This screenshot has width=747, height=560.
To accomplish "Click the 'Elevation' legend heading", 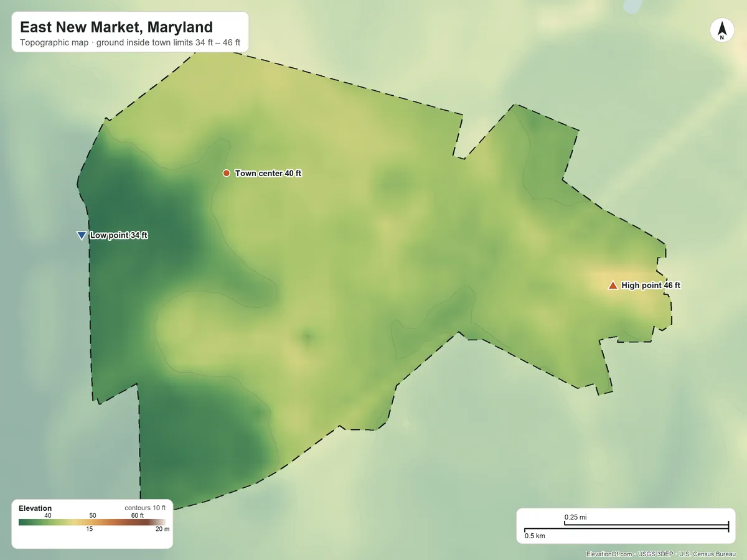I will pyautogui.click(x=35, y=508).
